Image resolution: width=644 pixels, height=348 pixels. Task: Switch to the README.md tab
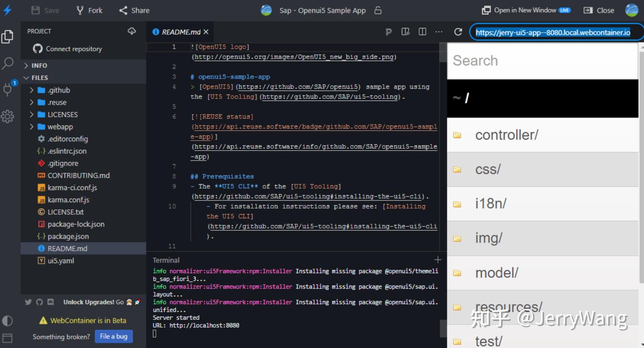pos(181,32)
